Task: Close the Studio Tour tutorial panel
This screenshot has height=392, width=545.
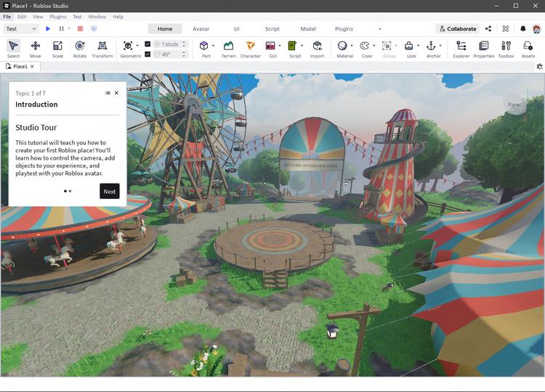Action: [x=116, y=93]
